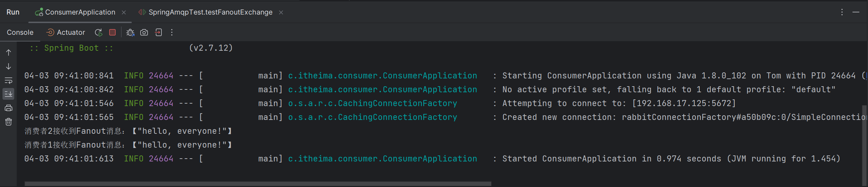The height and width of the screenshot is (187, 868).
Task: Minimize the Run tool window panel
Action: coord(856,12)
